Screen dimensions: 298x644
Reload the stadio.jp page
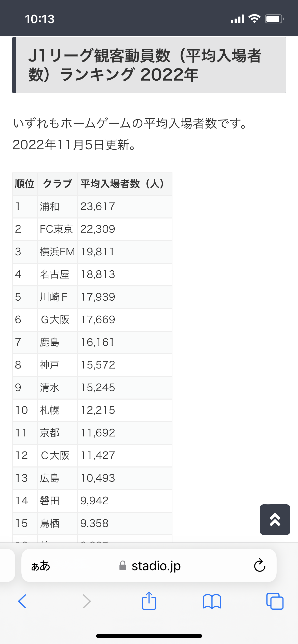260,565
